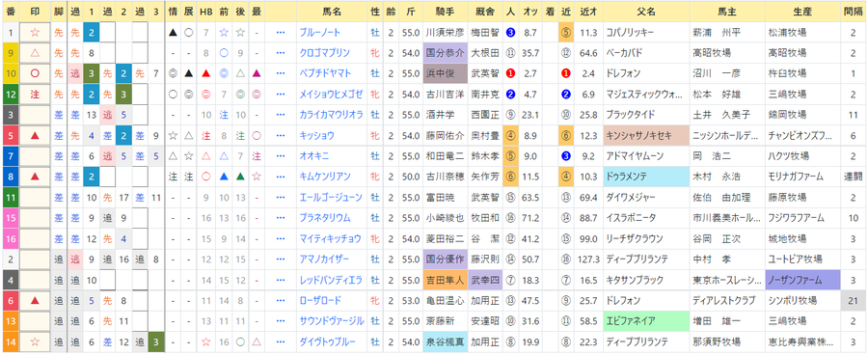Screen dimensions: 868x355
Task: Open the キッショウ horse link
Action: [315, 136]
